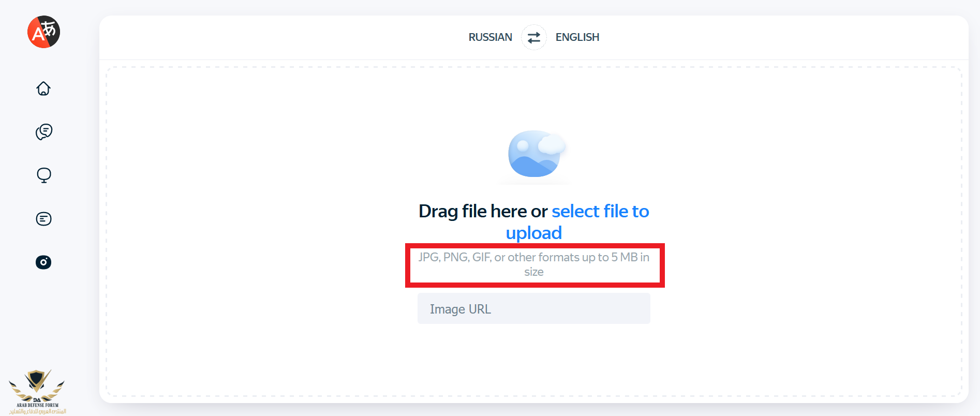The width and height of the screenshot is (980, 416).
Task: Go to Home via sidebar house icon
Action: (x=43, y=88)
